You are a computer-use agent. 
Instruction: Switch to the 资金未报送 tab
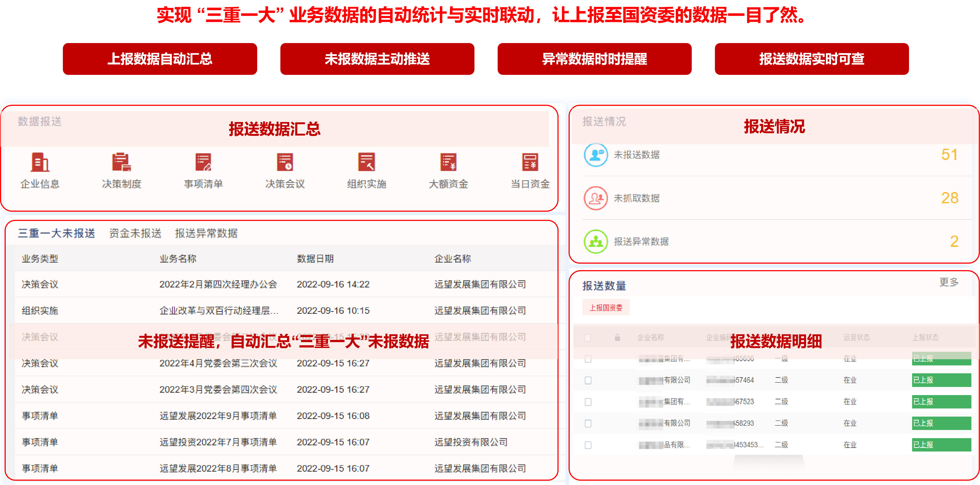[135, 233]
